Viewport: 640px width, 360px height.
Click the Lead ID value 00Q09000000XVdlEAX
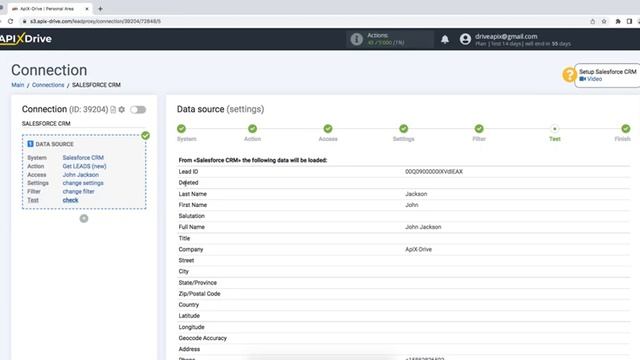pyautogui.click(x=434, y=172)
